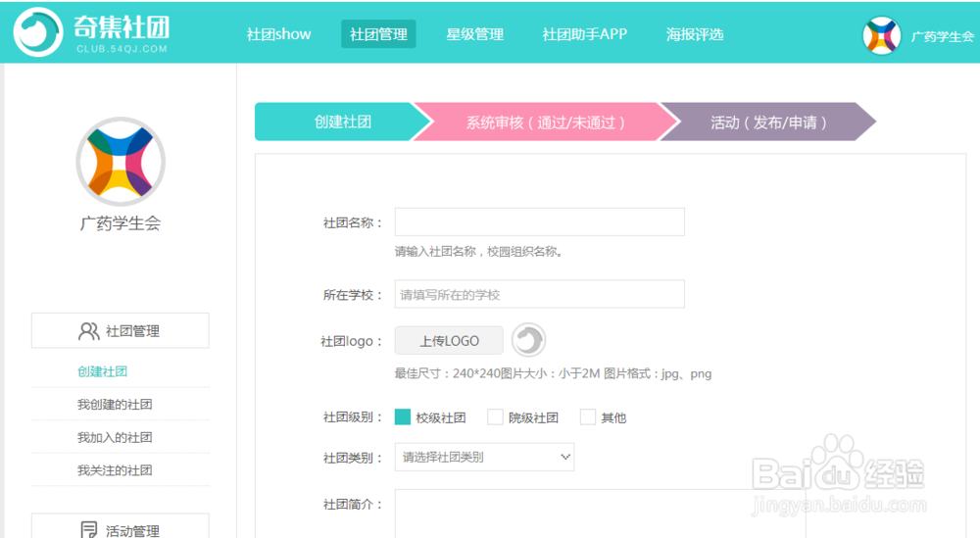This screenshot has width=980, height=538.
Task: Click the 广药学生会 username in the header
Action: pos(943,36)
